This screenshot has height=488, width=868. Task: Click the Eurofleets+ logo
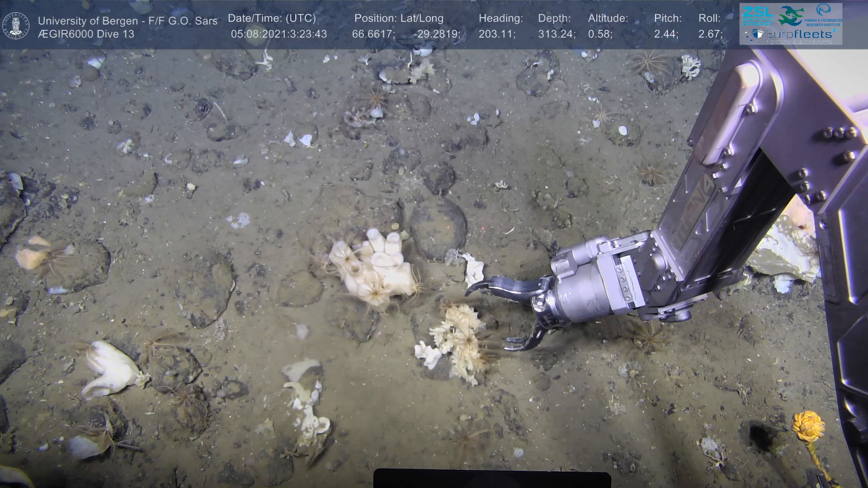click(x=799, y=34)
